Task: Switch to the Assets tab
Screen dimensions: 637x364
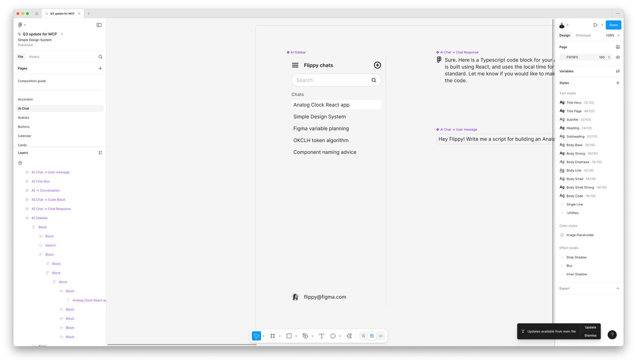Action: (x=34, y=57)
